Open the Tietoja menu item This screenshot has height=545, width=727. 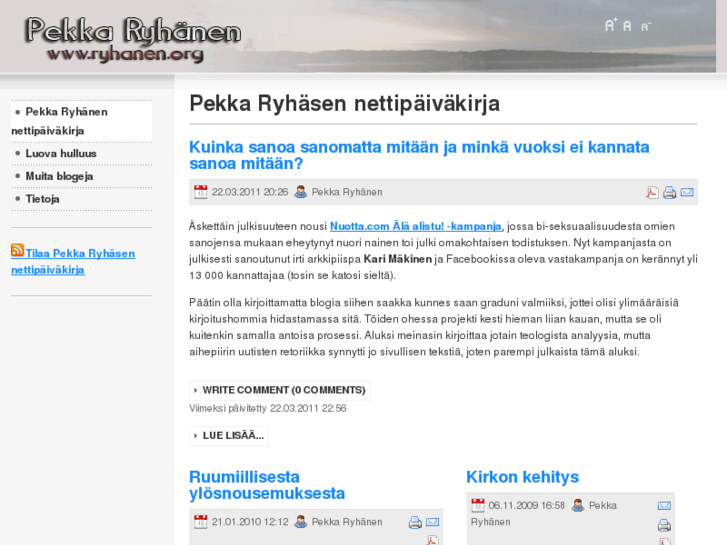pyautogui.click(x=42, y=199)
